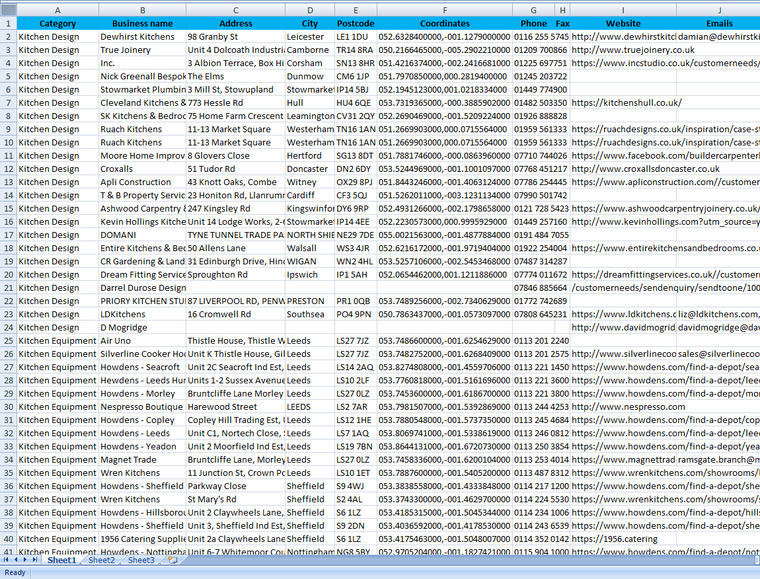The width and height of the screenshot is (760, 579).
Task: Select column H header
Action: click(562, 10)
